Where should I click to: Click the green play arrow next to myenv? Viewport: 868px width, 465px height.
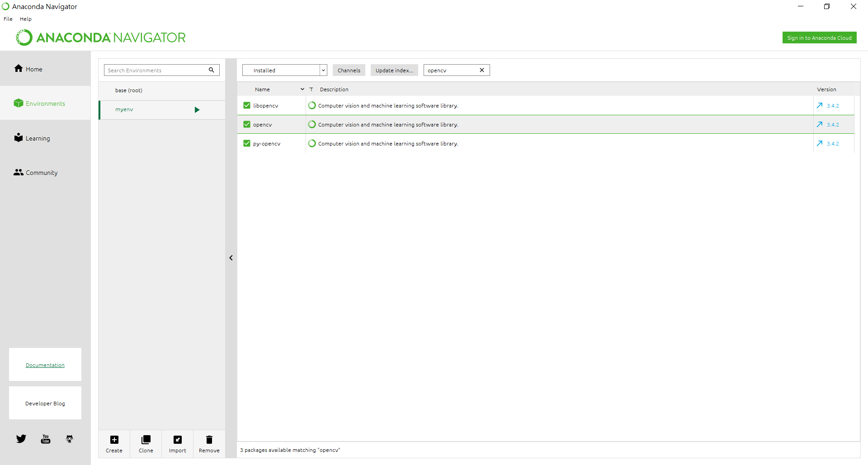click(197, 110)
